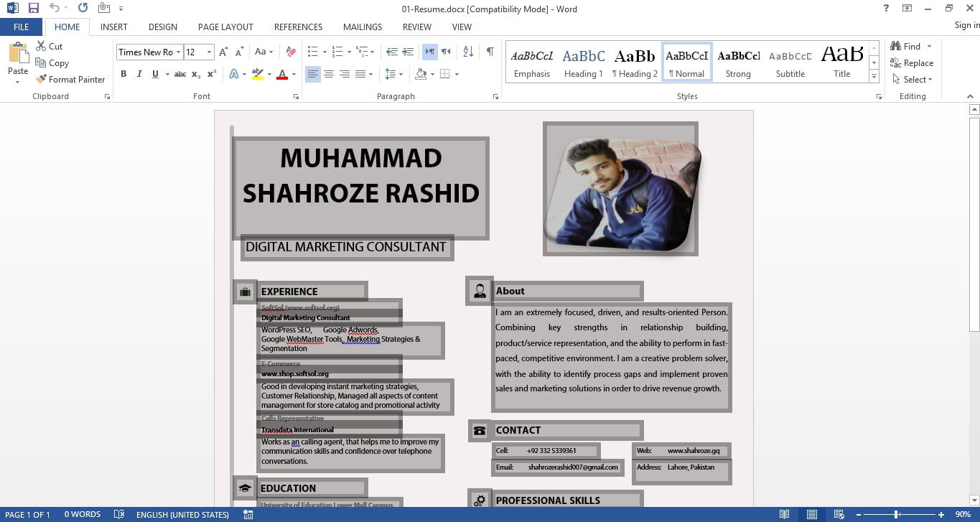This screenshot has height=522, width=980.
Task: Click the zoom slider in status bar
Action: click(897, 514)
